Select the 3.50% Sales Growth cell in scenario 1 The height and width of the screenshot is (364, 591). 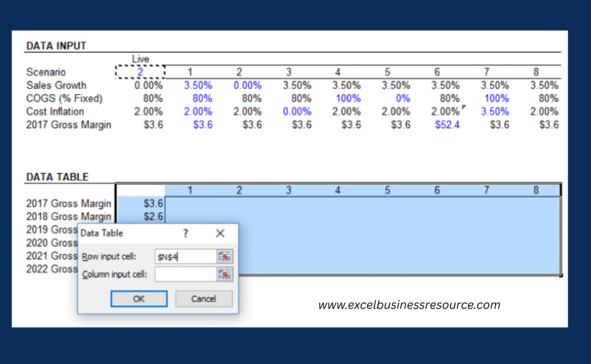tap(199, 85)
